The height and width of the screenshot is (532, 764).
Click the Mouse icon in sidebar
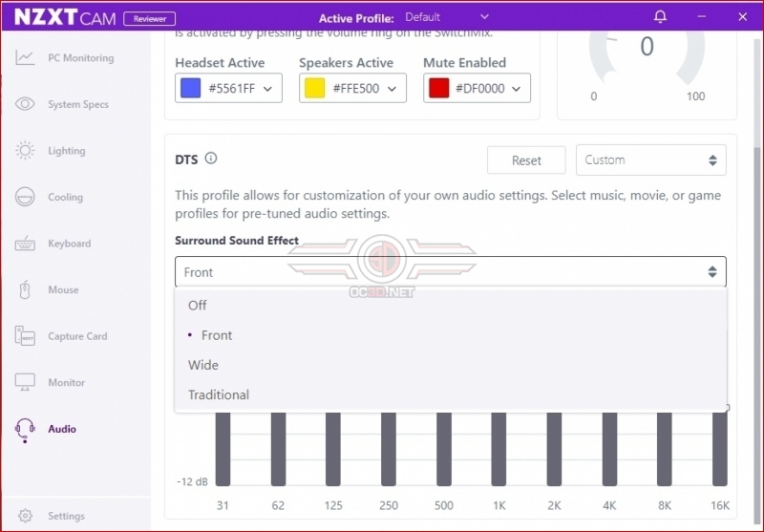pos(25,289)
